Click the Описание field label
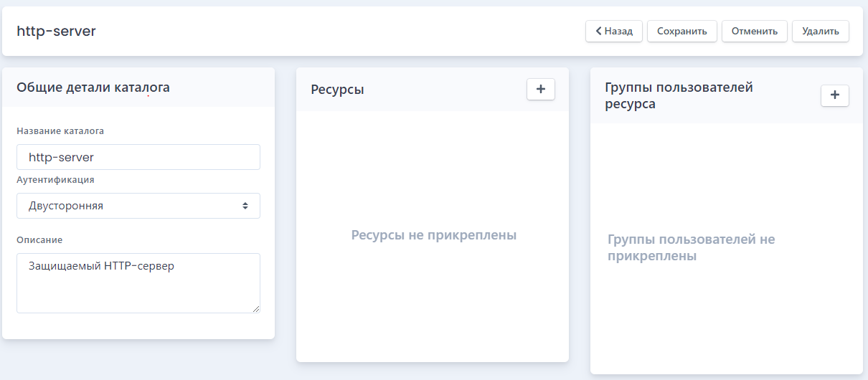 click(x=39, y=239)
